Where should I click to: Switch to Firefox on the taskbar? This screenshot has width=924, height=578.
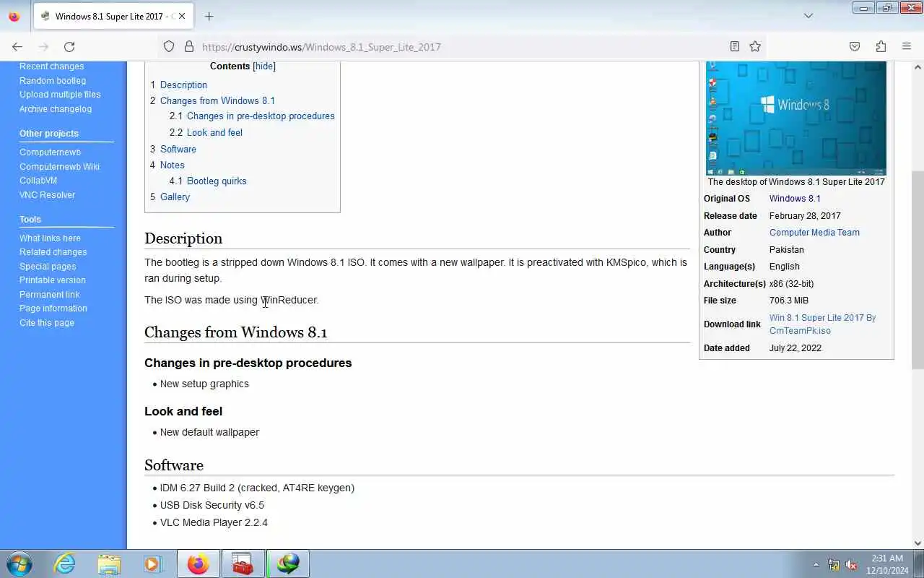[199, 564]
